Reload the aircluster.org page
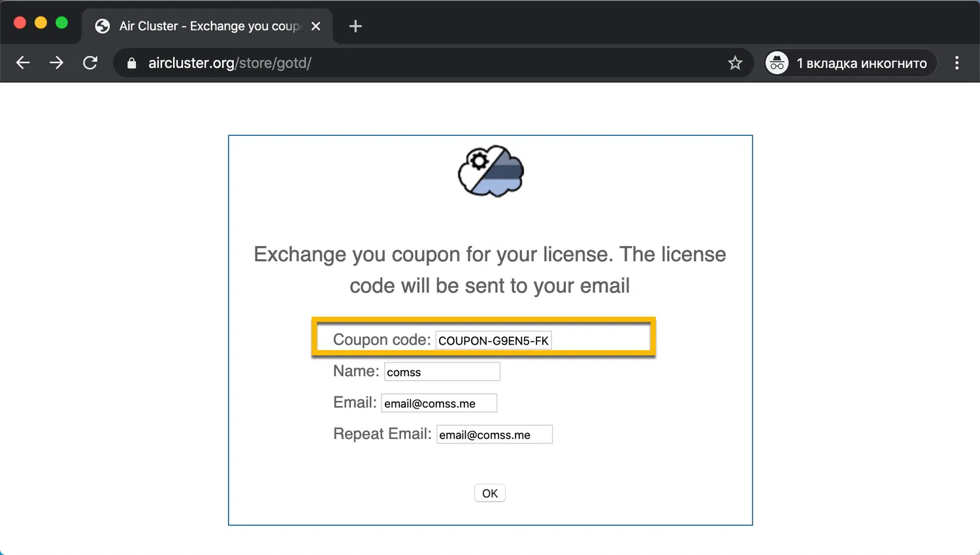This screenshot has width=980, height=555. pyautogui.click(x=90, y=63)
